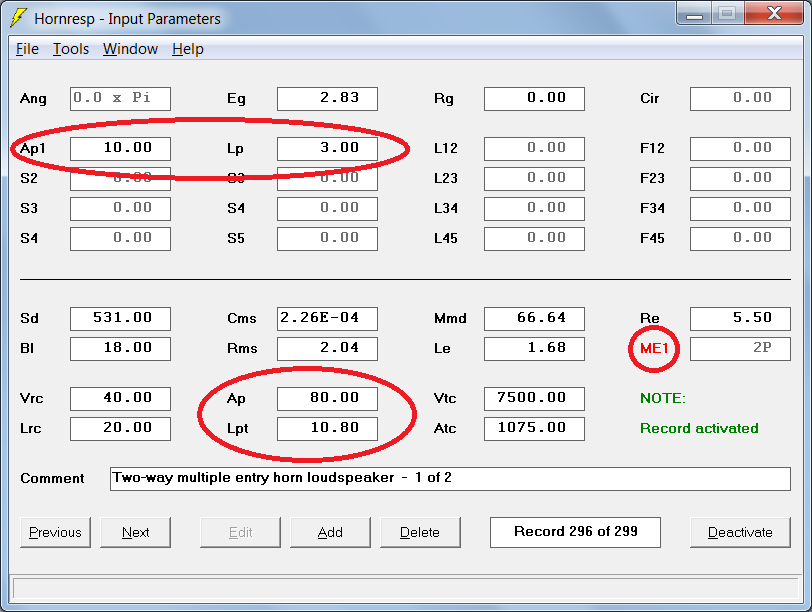Minimize the Hornresp window

[694, 14]
